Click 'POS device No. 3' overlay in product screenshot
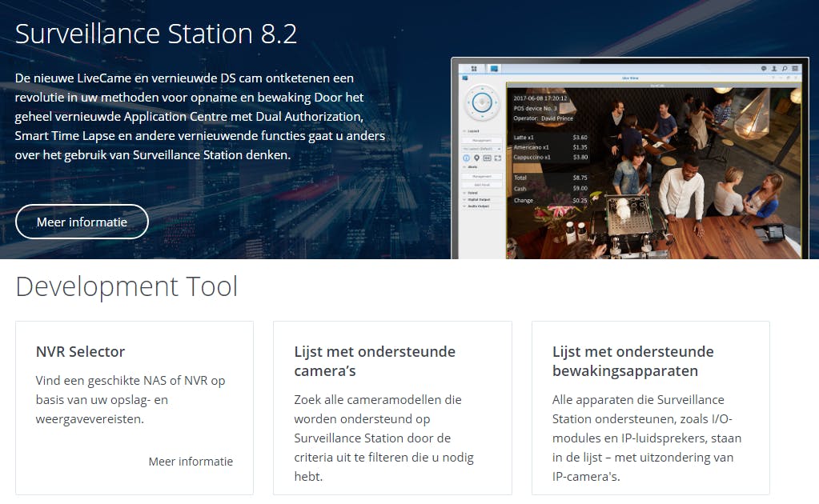This screenshot has width=819, height=504. (536, 109)
